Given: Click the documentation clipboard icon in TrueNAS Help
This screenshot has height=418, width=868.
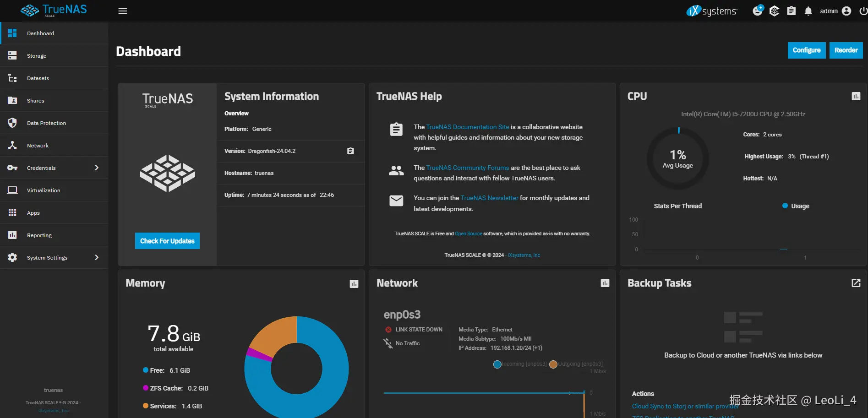Looking at the screenshot, I should point(396,130).
